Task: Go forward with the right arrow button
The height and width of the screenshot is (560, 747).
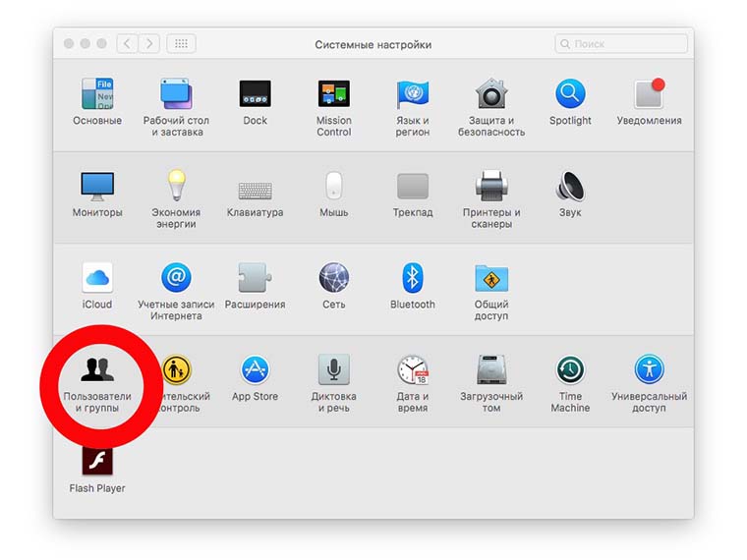Action: [x=149, y=44]
